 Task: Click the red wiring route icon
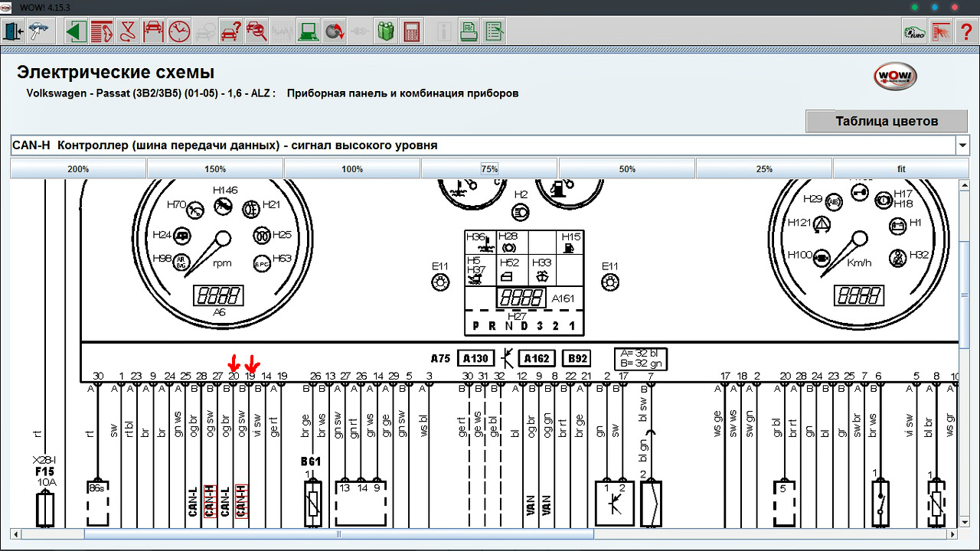(x=127, y=31)
